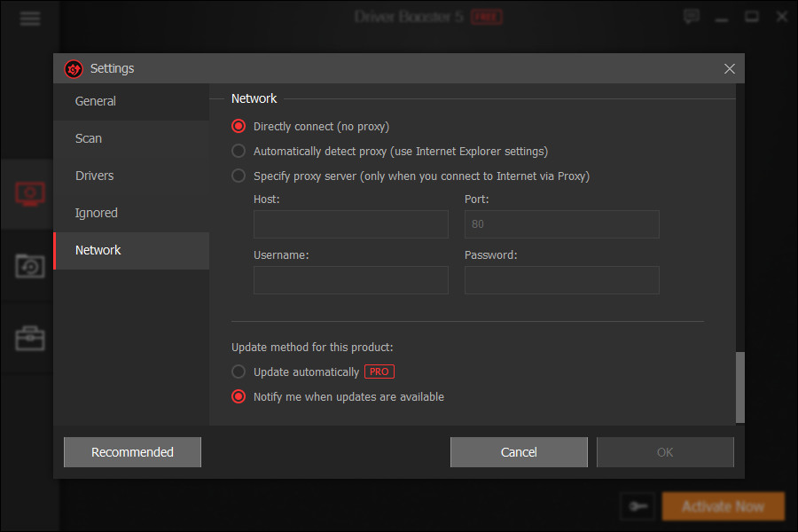Screen dimensions: 798x532
Task: Select Specify proxy server option
Action: click(x=238, y=176)
